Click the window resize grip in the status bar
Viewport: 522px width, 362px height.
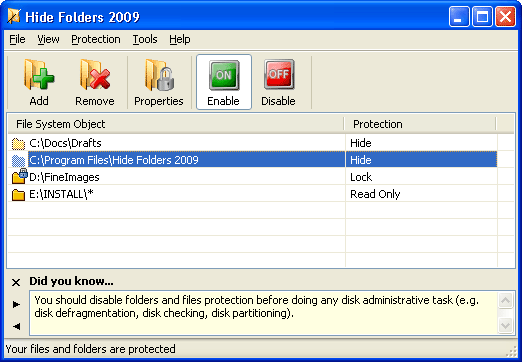point(511,351)
